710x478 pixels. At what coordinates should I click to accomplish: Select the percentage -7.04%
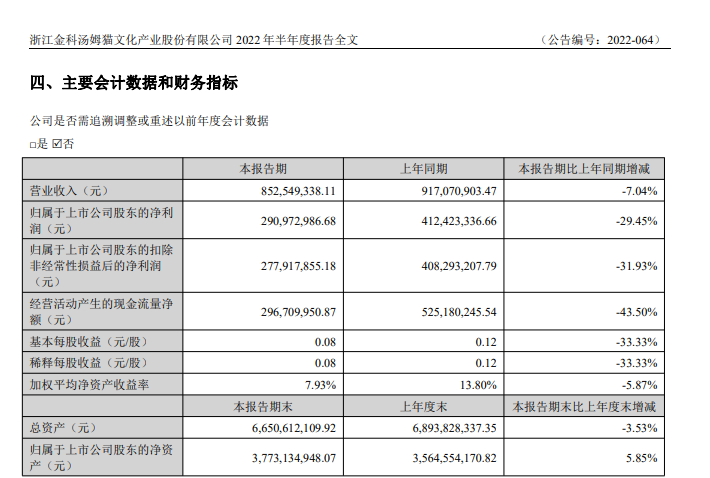(639, 191)
